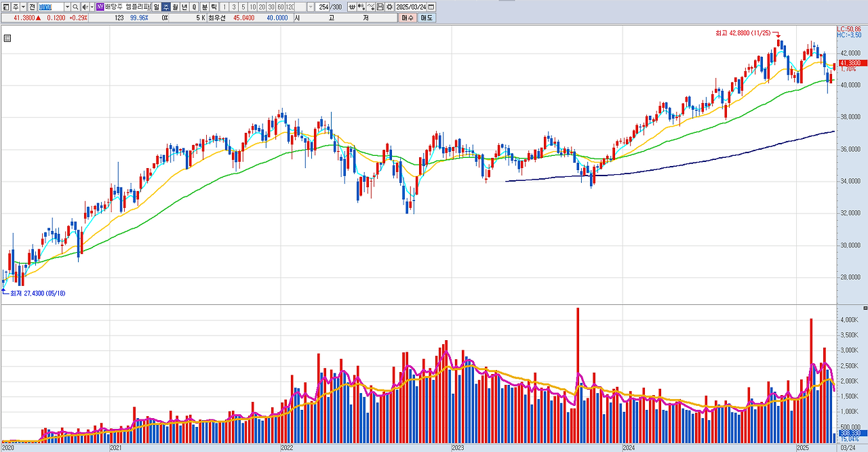Expand the dropdown next to the speaker icon

point(92,7)
